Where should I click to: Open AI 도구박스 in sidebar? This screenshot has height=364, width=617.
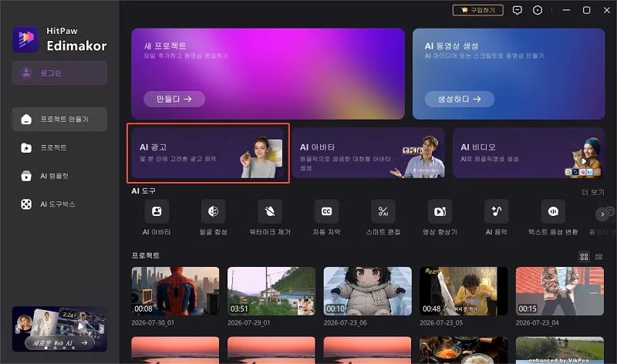(60, 204)
